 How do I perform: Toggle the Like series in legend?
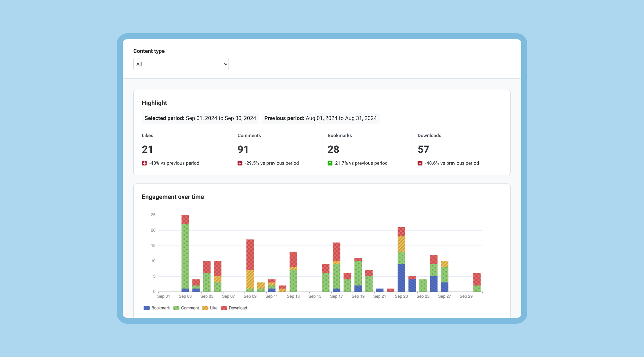coord(213,308)
